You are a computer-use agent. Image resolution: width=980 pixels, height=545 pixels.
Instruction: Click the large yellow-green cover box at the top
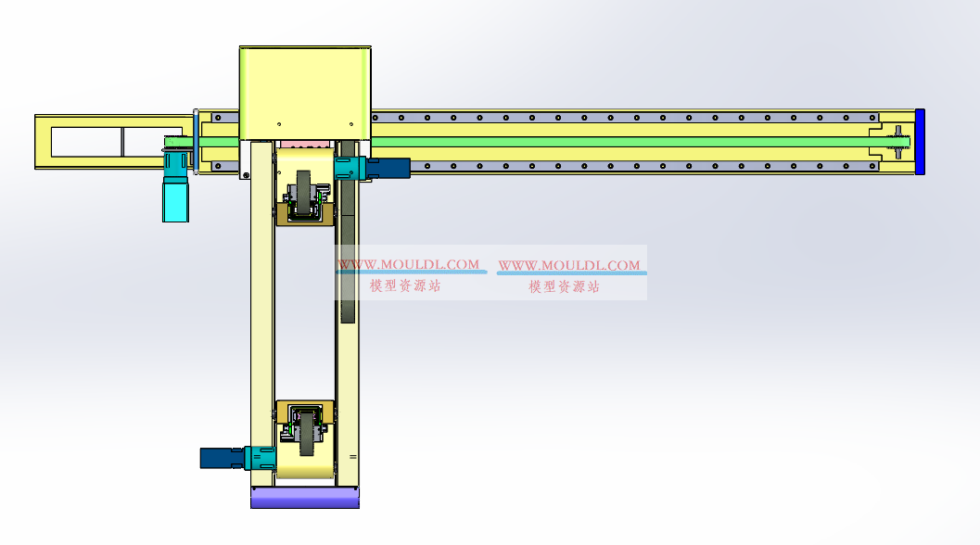305,85
